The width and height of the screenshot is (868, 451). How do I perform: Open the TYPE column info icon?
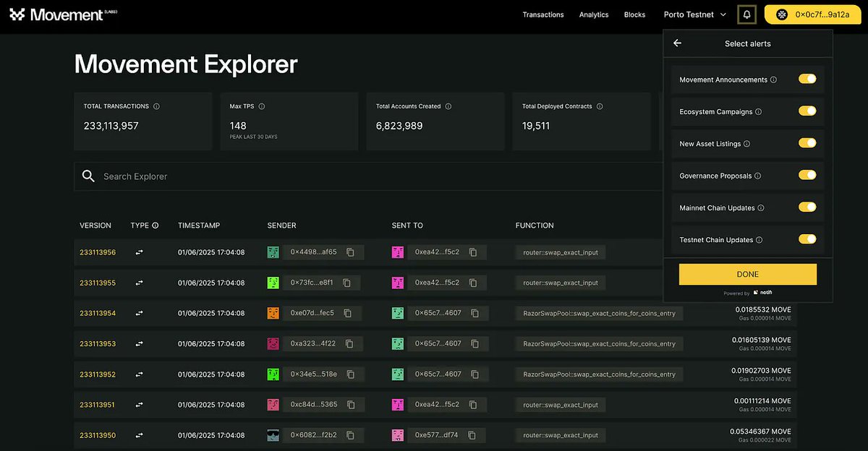(x=155, y=225)
